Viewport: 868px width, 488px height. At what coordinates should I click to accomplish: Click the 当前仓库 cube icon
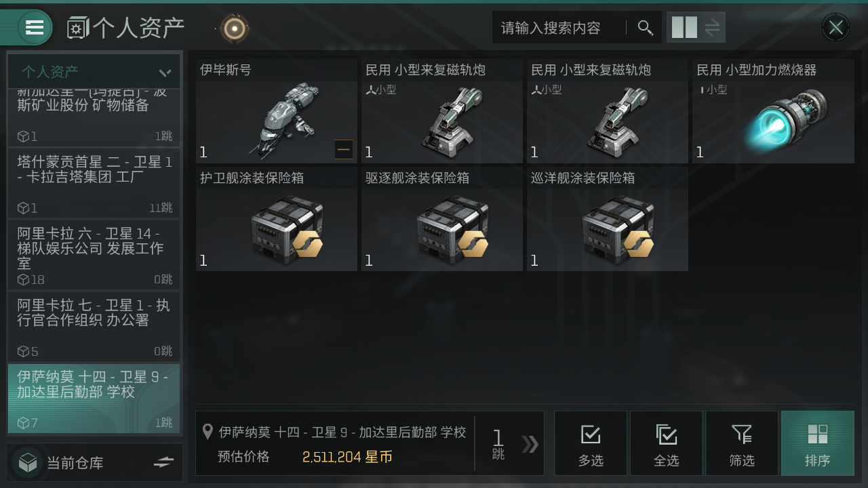click(x=27, y=463)
